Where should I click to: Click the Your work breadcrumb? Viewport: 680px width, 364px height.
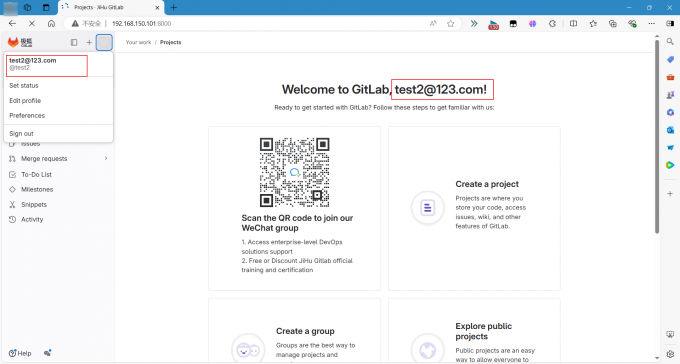click(x=138, y=43)
